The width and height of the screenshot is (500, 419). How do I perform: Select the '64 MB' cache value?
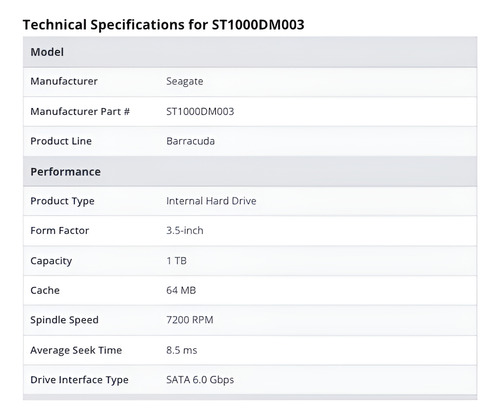[x=181, y=290]
